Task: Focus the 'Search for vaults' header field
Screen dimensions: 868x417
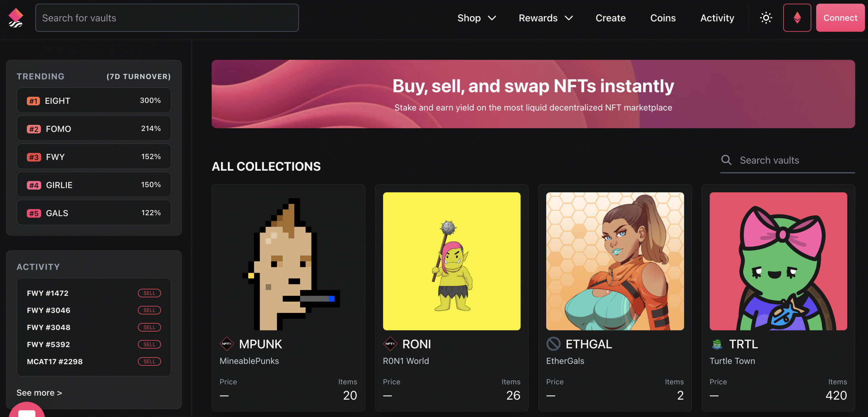Action: click(x=167, y=18)
